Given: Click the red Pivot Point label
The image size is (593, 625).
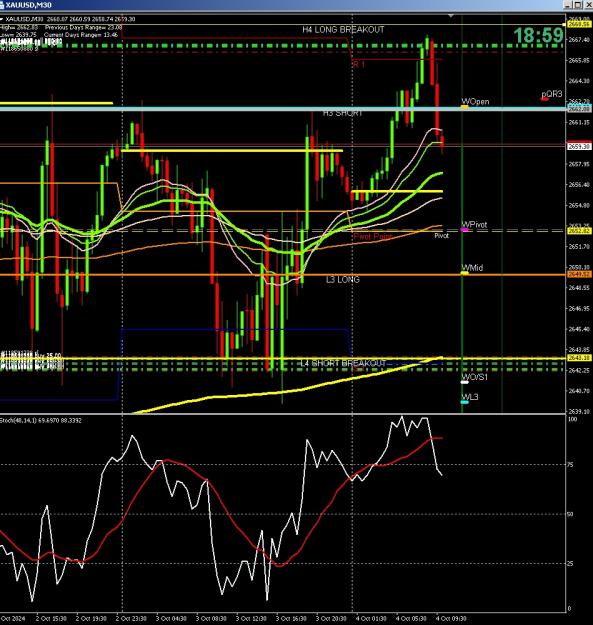Looking at the screenshot, I should click(372, 237).
